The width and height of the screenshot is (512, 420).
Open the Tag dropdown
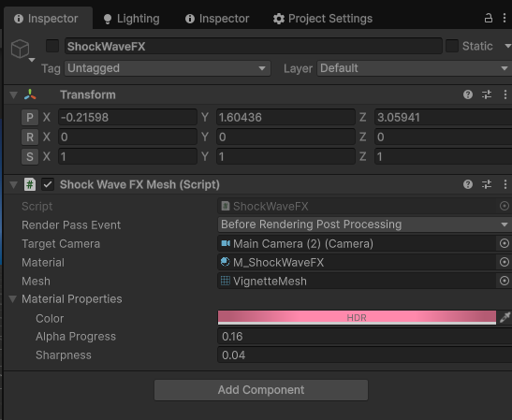(x=168, y=68)
